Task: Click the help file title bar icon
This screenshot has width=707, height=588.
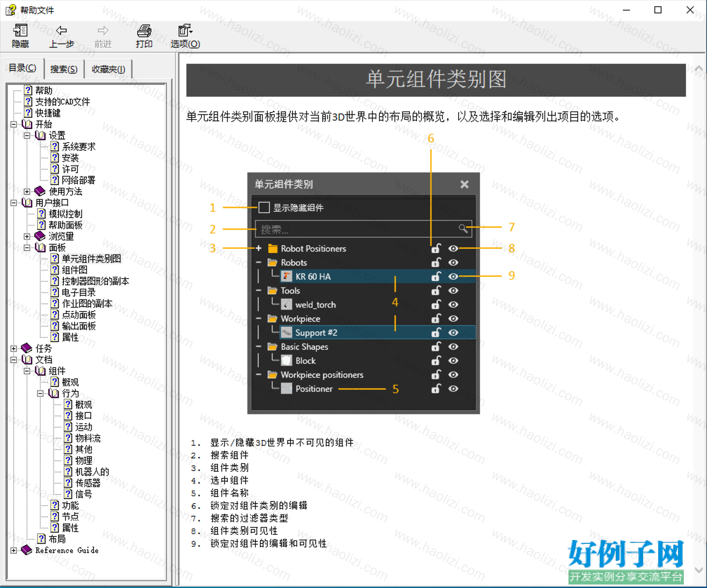Action: (11, 10)
